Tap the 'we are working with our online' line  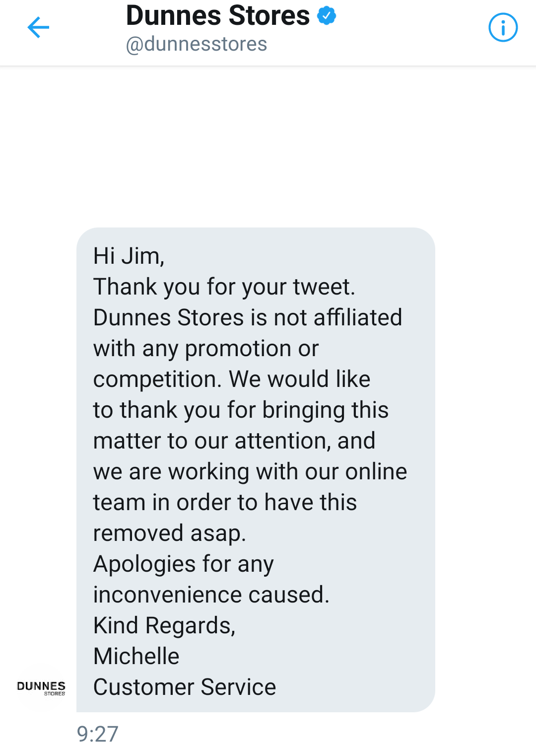coord(250,472)
